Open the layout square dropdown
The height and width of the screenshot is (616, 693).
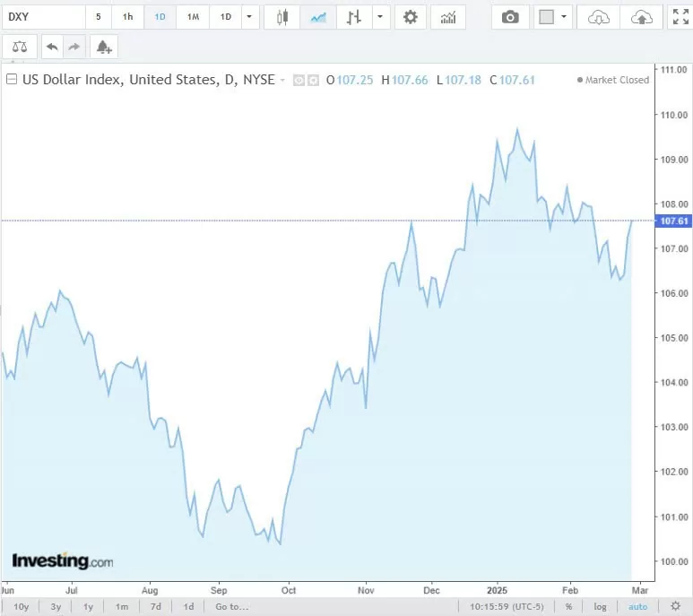point(551,17)
